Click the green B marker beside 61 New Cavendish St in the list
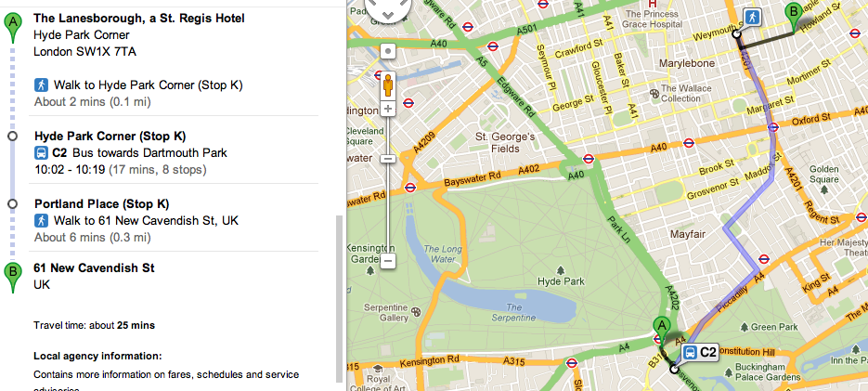The height and width of the screenshot is (391, 868). 11,275
